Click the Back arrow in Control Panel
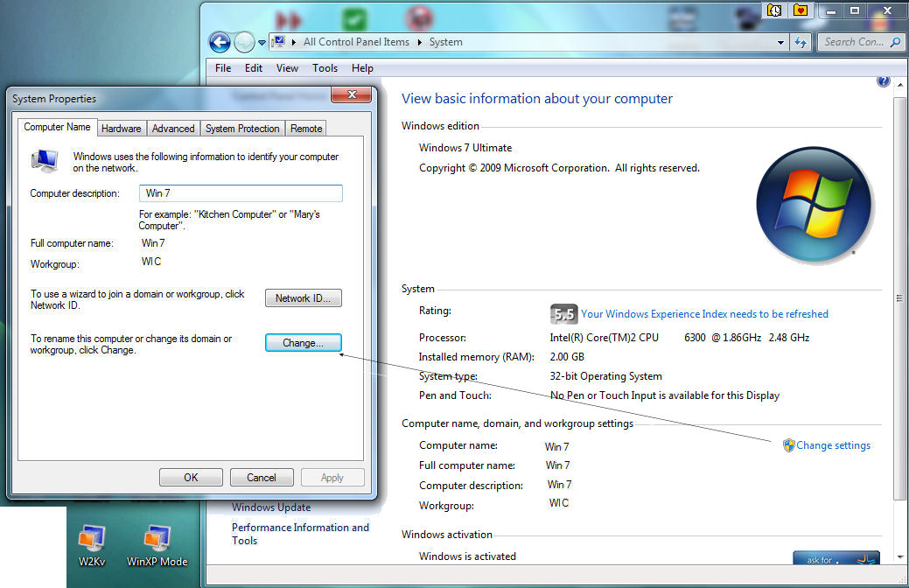The image size is (909, 588). pyautogui.click(x=220, y=42)
